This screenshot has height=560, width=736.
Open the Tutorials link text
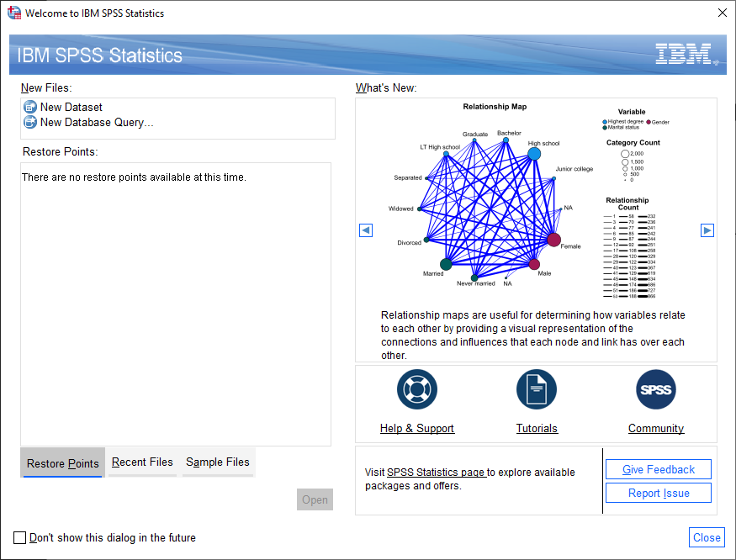tap(537, 428)
